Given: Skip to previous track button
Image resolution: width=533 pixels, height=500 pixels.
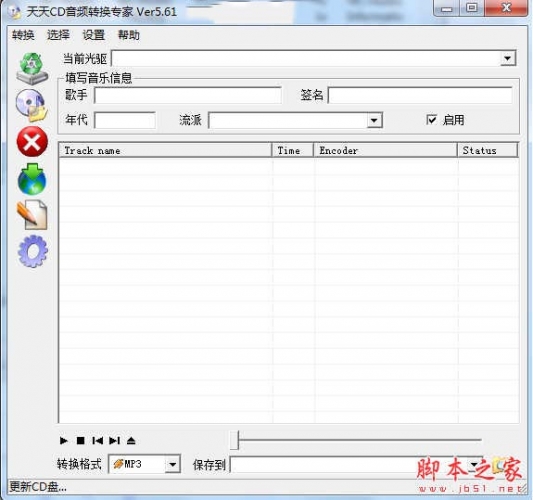Looking at the screenshot, I should coord(97,441).
